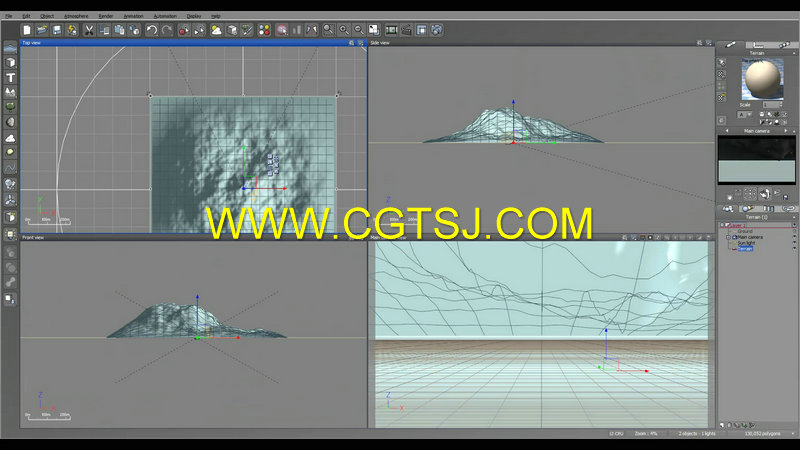
Task: Switch to the Links tab in world browser
Action: (788, 209)
